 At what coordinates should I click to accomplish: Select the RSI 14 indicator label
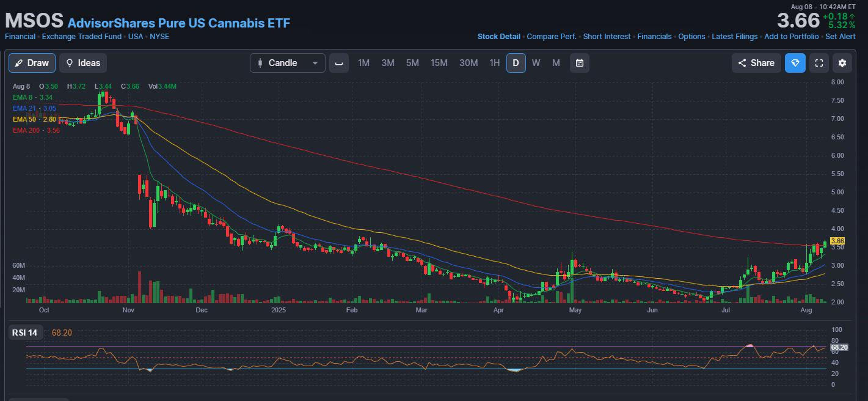click(25, 333)
